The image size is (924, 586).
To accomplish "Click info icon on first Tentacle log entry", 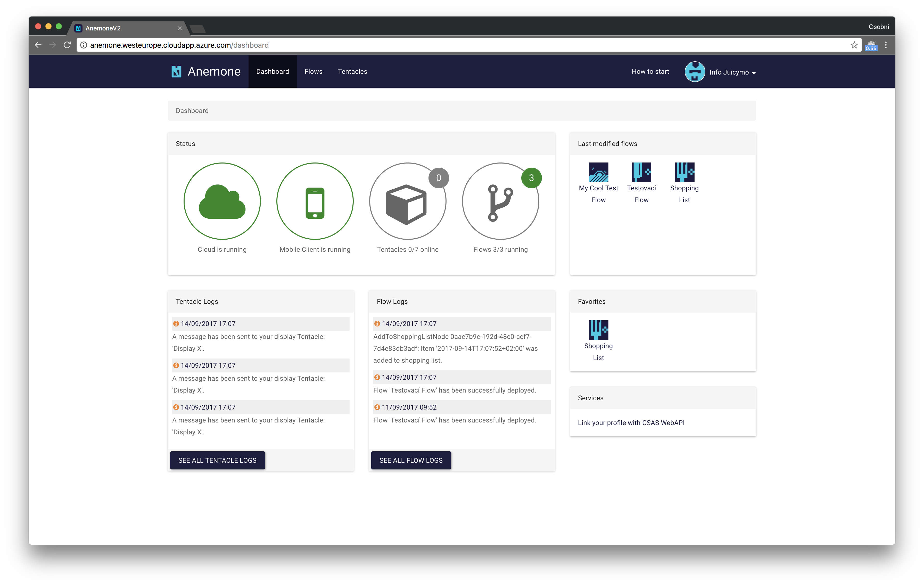I will (176, 324).
